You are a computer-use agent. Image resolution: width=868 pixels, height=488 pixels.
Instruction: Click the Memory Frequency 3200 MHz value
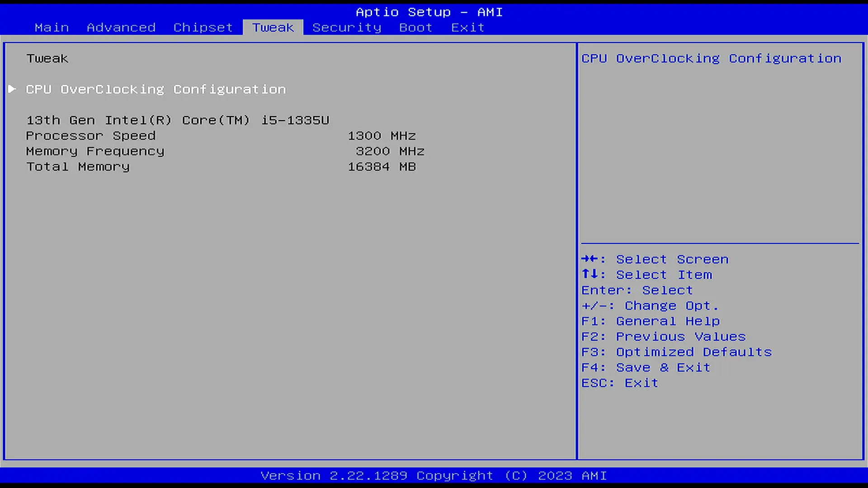coord(390,151)
